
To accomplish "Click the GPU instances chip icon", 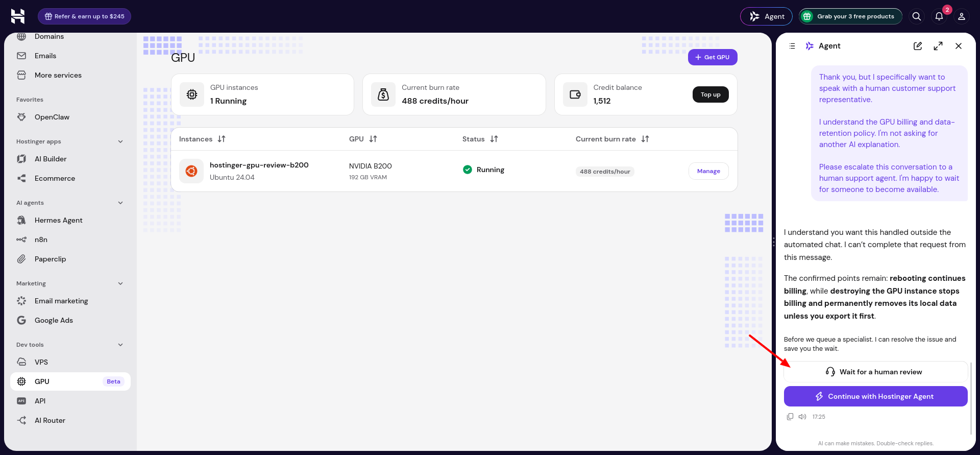I will coord(192,94).
